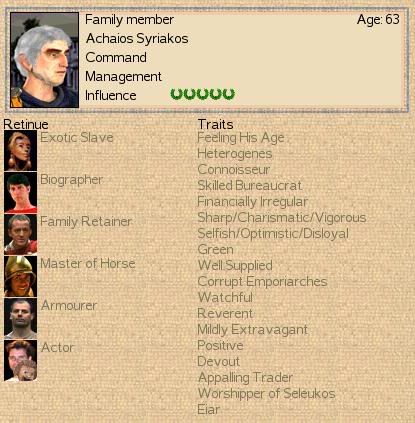Click the Appalling Trader trait
The width and height of the screenshot is (415, 423).
[245, 378]
